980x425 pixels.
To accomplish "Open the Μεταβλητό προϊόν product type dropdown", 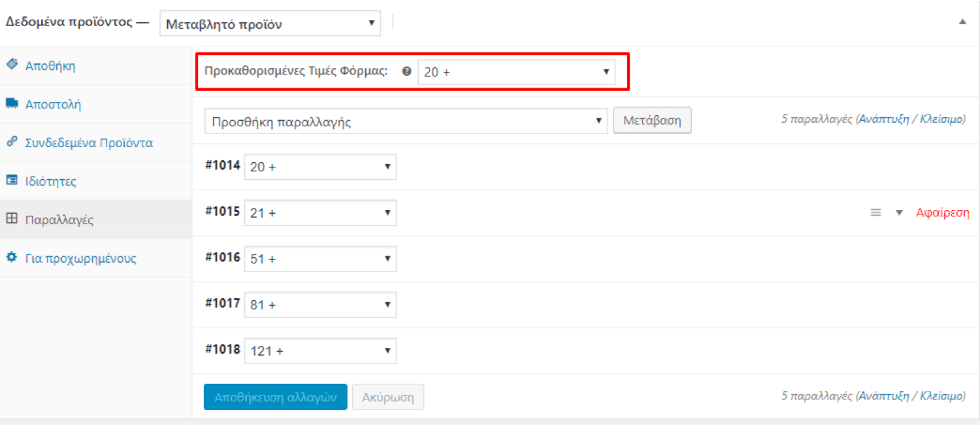I will (x=269, y=25).
